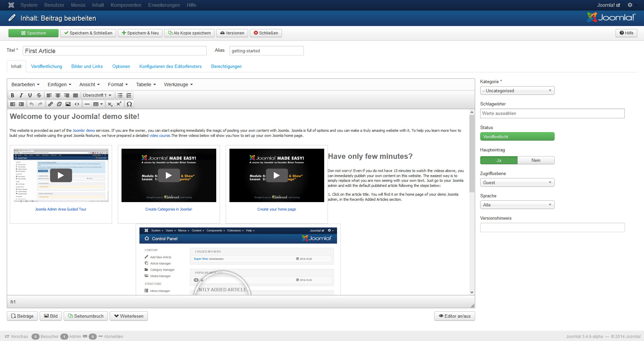This screenshot has width=644, height=341.
Task: Click into the Titel field
Action: click(115, 51)
